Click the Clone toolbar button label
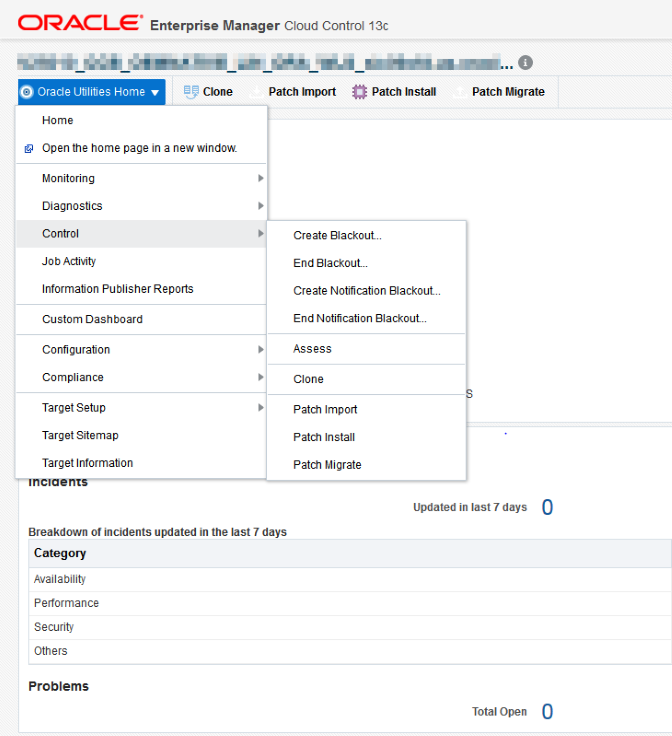 (218, 92)
